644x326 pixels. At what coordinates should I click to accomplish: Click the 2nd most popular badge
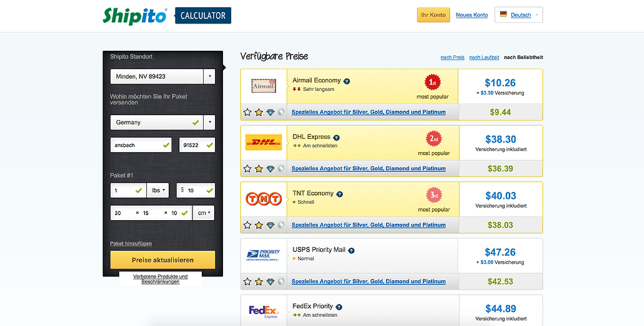click(434, 139)
